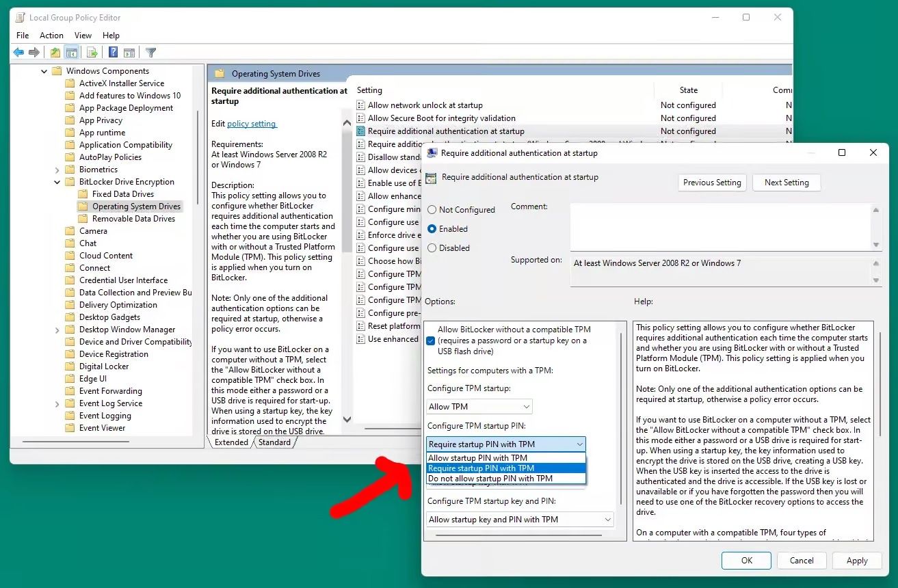Select the Enabled radio button
Viewport: 898px width, 588px height.
(432, 229)
